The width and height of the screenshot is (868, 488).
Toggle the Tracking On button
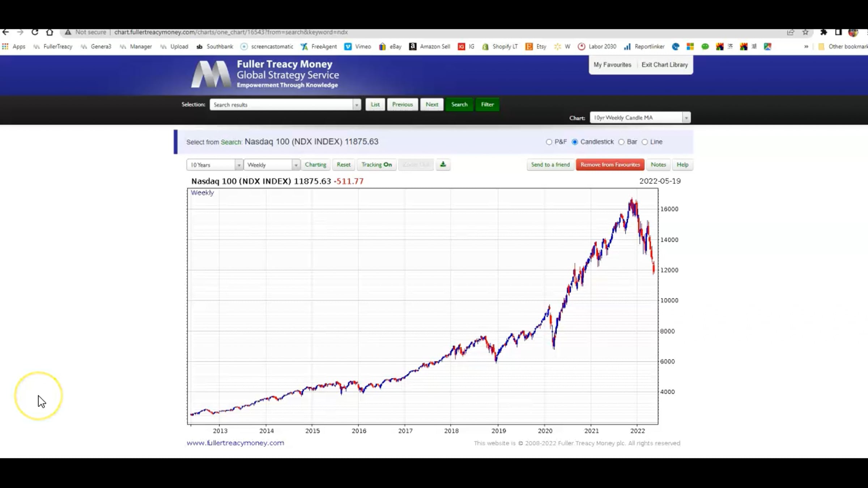(x=376, y=165)
